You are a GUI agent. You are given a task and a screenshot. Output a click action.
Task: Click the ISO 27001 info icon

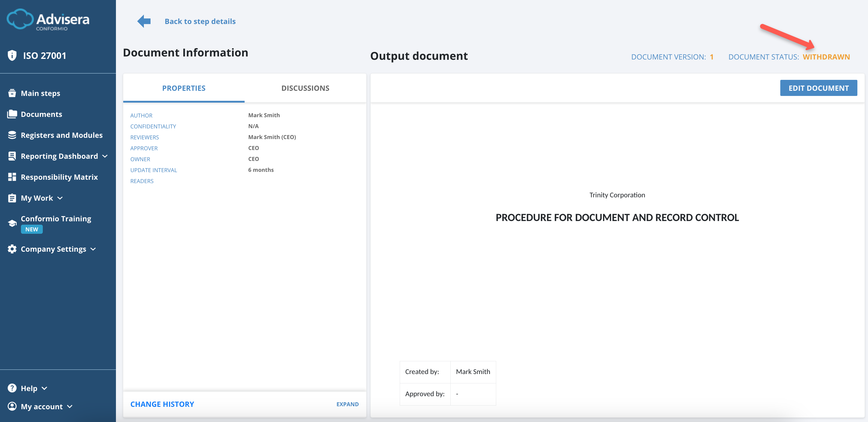[12, 55]
